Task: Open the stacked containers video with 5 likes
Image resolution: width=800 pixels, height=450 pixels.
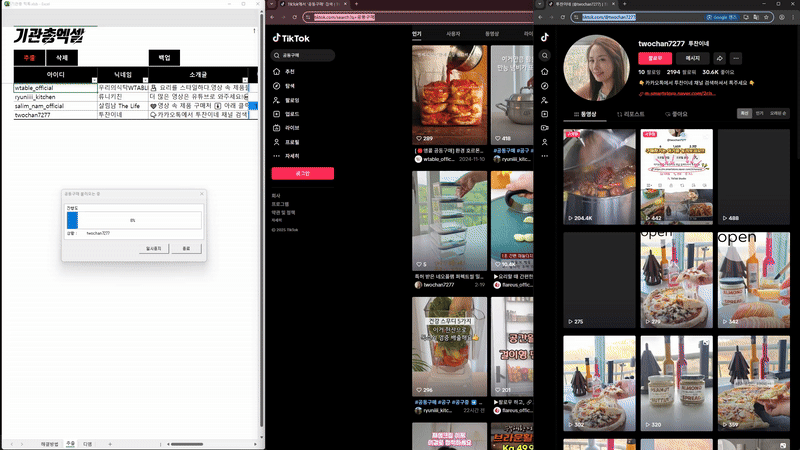Action: click(449, 220)
